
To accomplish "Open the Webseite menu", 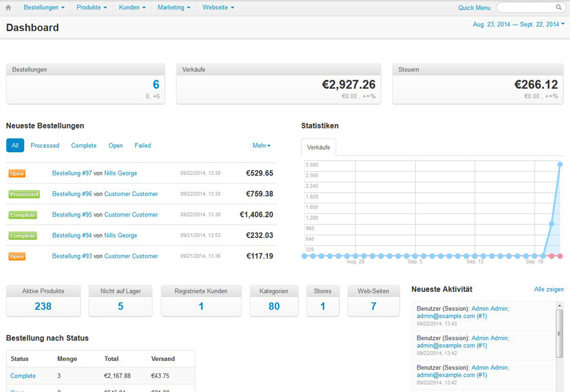I will 218,7.
